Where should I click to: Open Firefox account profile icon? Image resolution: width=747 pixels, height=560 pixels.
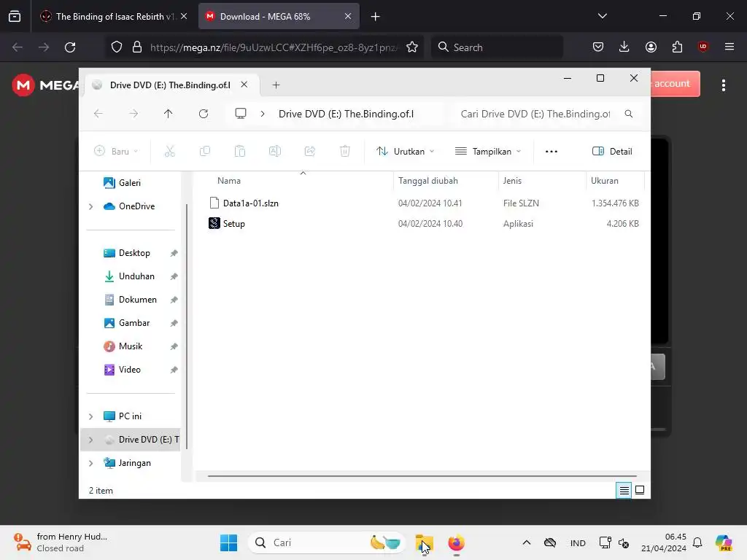pos(651,47)
